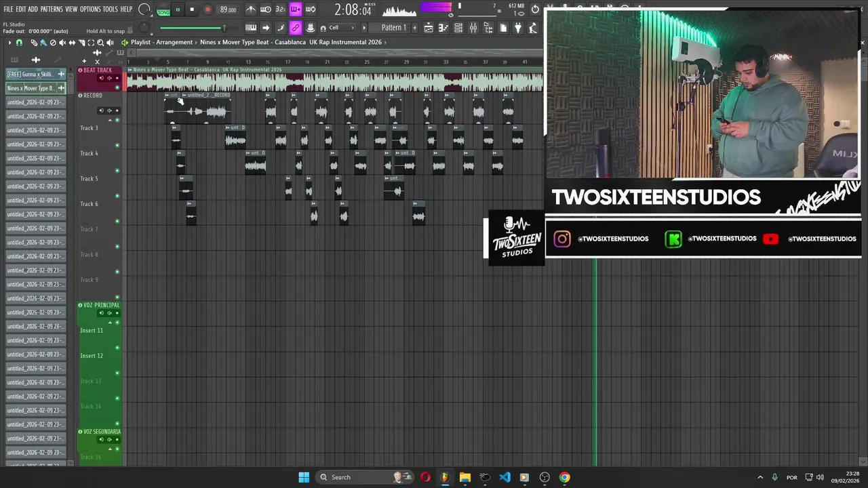Select the Paint brush tool in playlist toolbar

click(x=43, y=42)
